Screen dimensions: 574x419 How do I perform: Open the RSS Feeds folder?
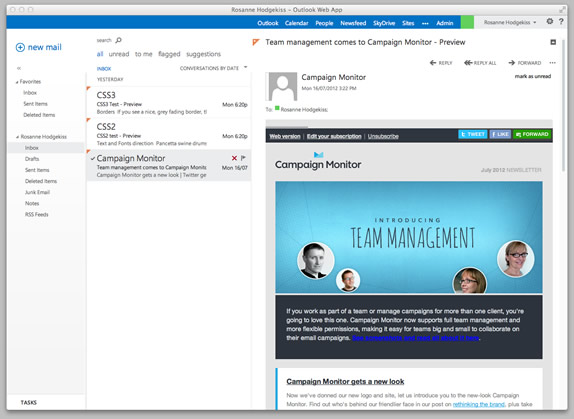pos(37,214)
